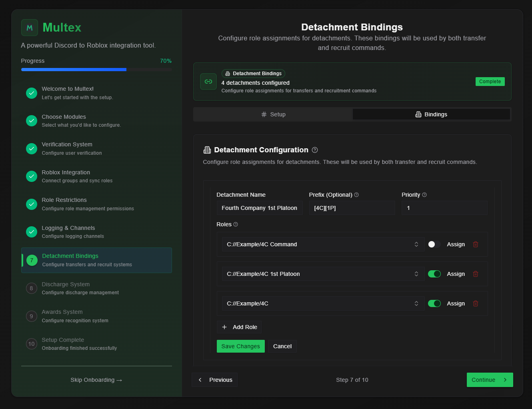
Task: Click the Add Role button
Action: (x=239, y=327)
